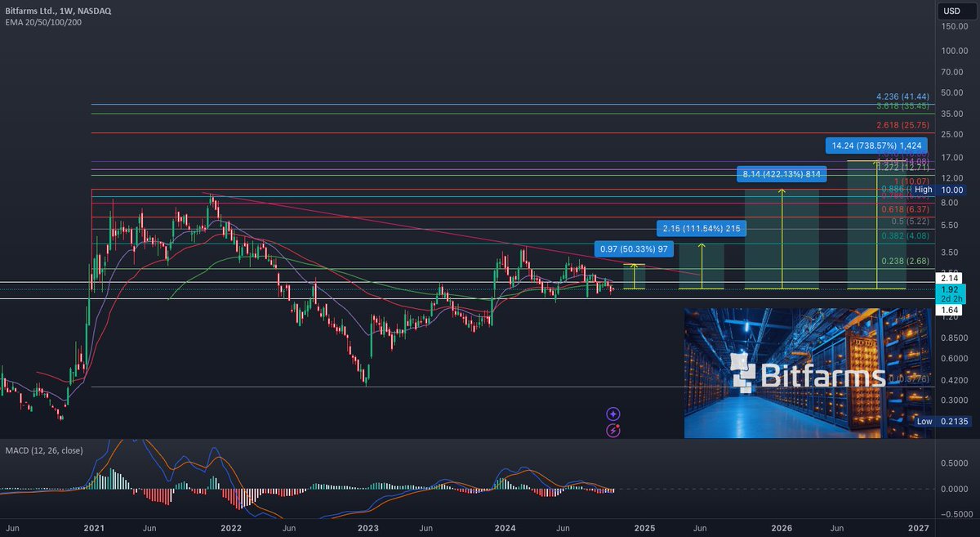Click the 2.15 (111.54%) 215 measurement label
The width and height of the screenshot is (980, 537).
(x=701, y=229)
